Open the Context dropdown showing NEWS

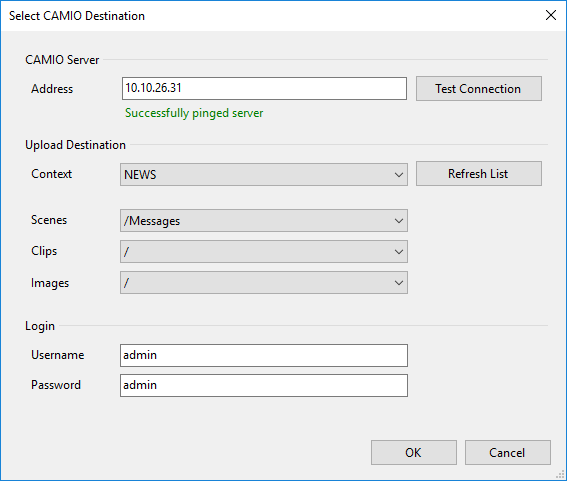[x=264, y=175]
